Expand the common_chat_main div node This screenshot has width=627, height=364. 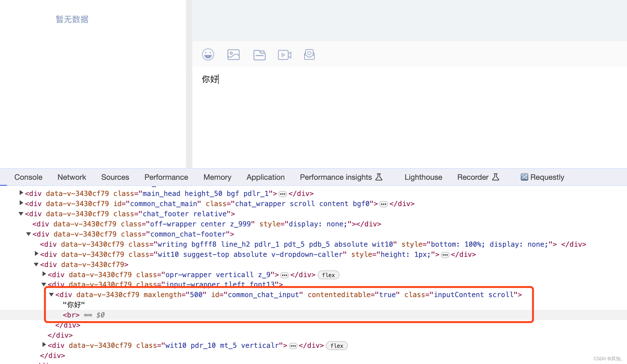click(x=21, y=203)
